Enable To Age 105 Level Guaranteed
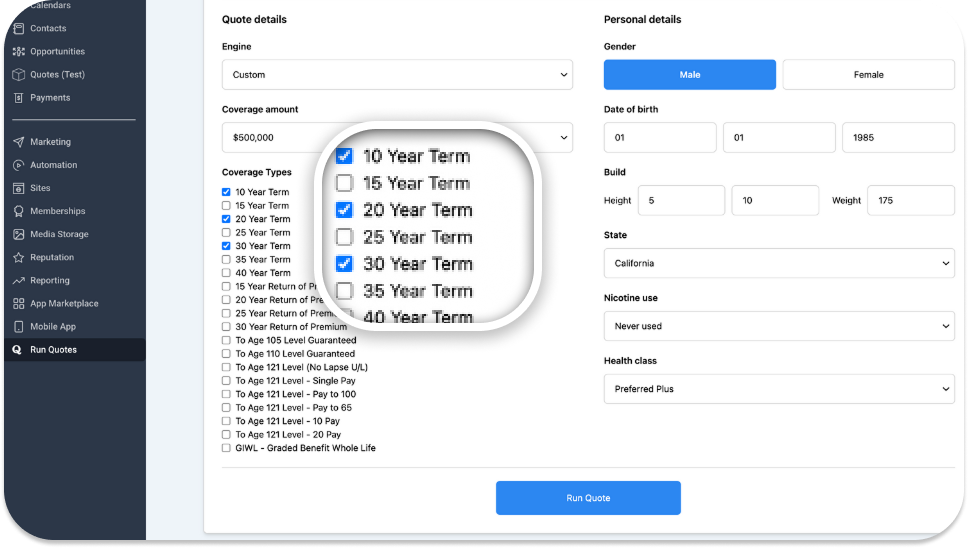Screen dimensions: 968x548 (226, 340)
